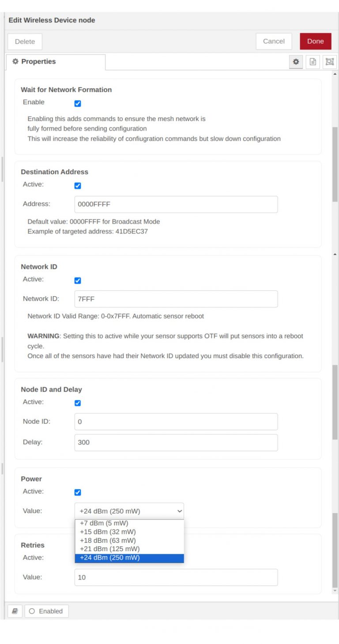
Task: Select the Properties gear icon on right
Action: point(296,62)
